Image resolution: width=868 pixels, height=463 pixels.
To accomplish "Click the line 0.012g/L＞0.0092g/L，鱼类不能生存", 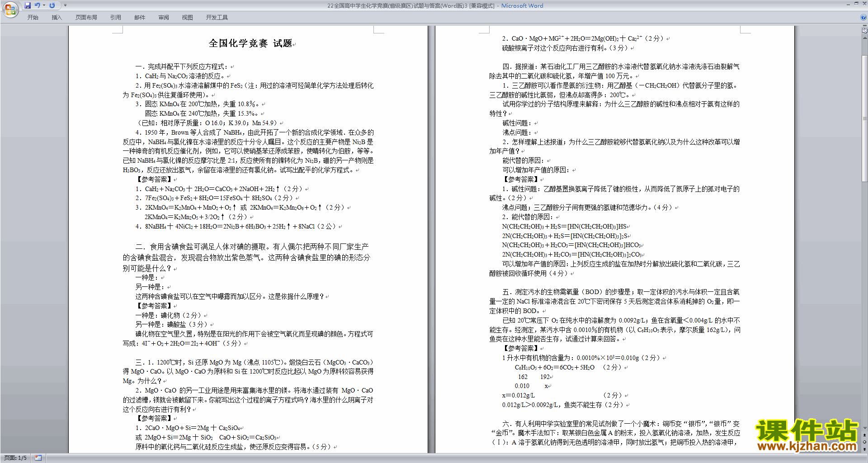I will [562, 405].
